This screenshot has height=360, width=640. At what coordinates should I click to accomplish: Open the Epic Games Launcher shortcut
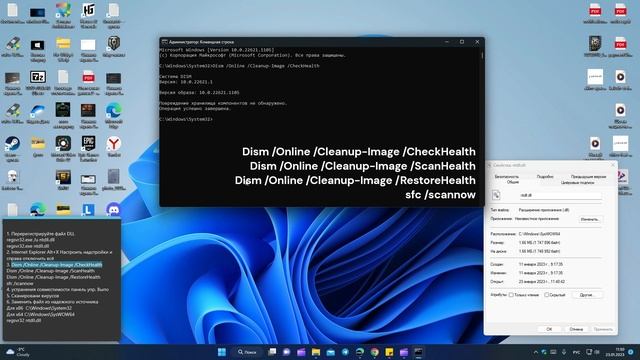[88, 144]
